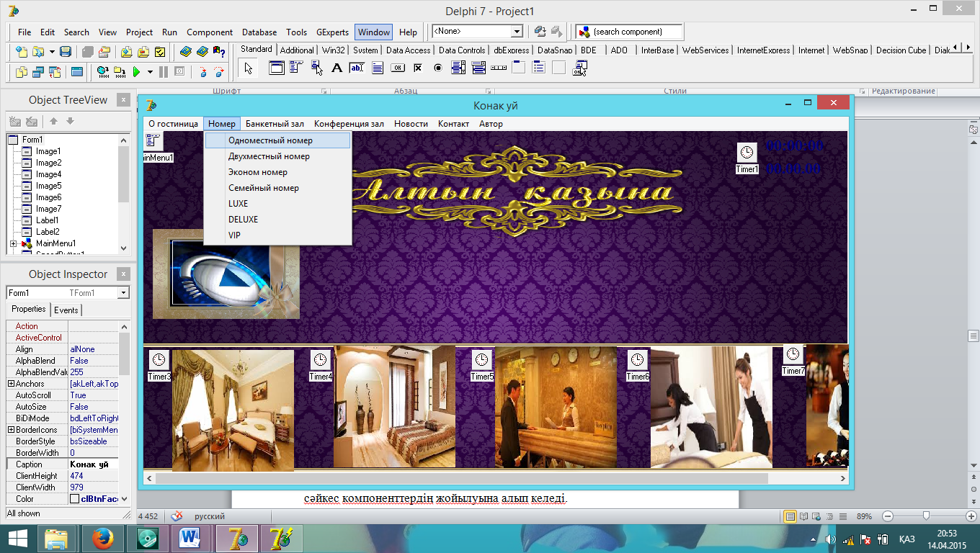Select the RadioButton palette component
980x553 pixels.
pos(437,68)
